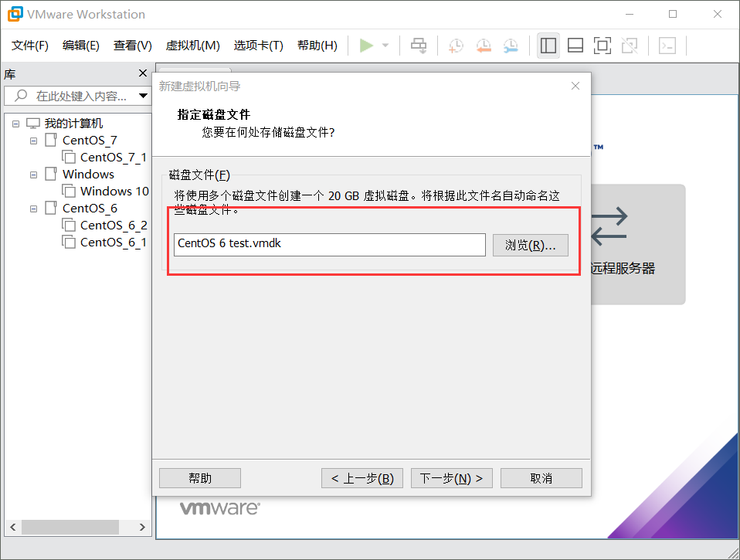Click the 远程服务器 connect tile

[637, 244]
